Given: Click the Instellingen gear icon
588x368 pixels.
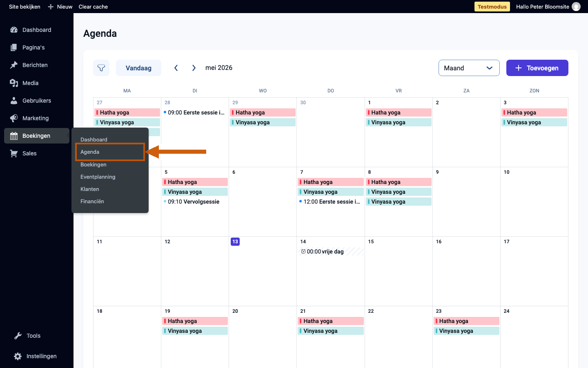Looking at the screenshot, I should point(18,356).
